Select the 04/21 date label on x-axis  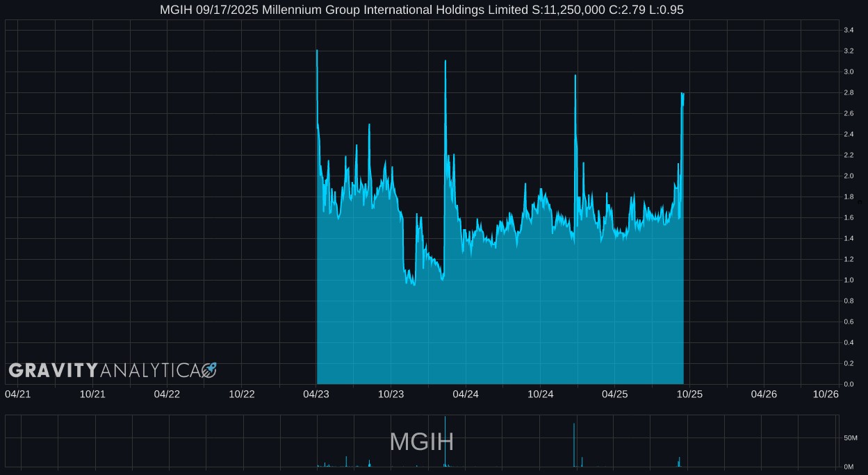(x=17, y=394)
